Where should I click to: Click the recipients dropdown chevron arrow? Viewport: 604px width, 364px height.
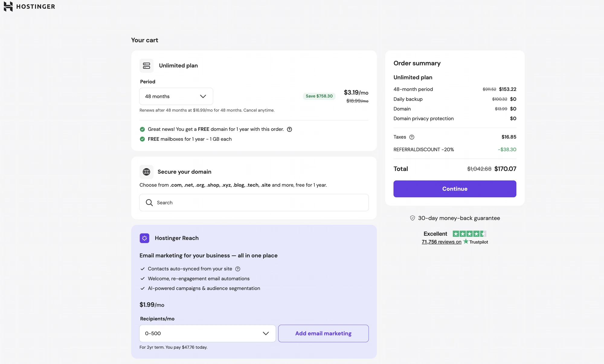(266, 333)
